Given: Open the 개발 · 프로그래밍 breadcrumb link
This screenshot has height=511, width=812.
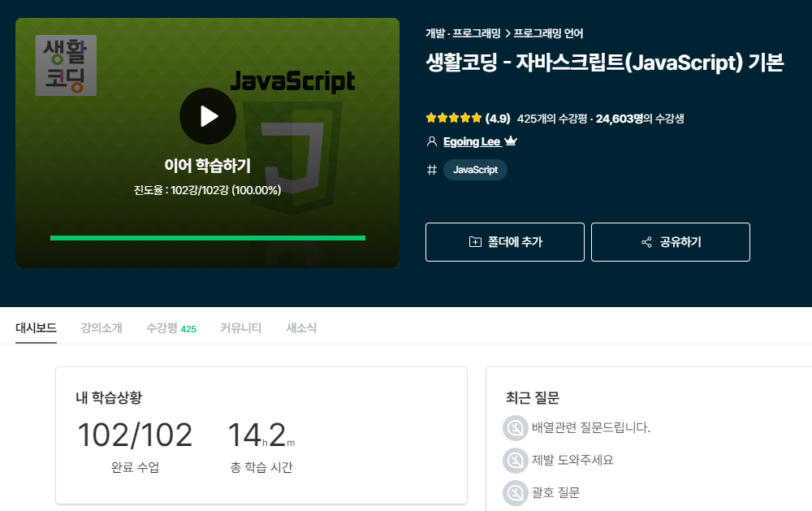Looking at the screenshot, I should click(x=463, y=33).
